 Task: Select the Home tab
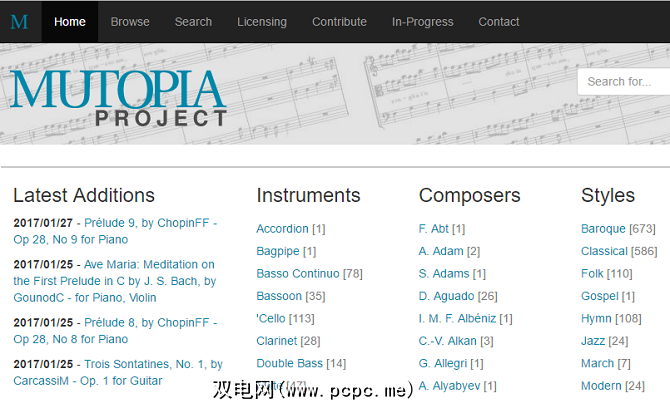click(70, 21)
